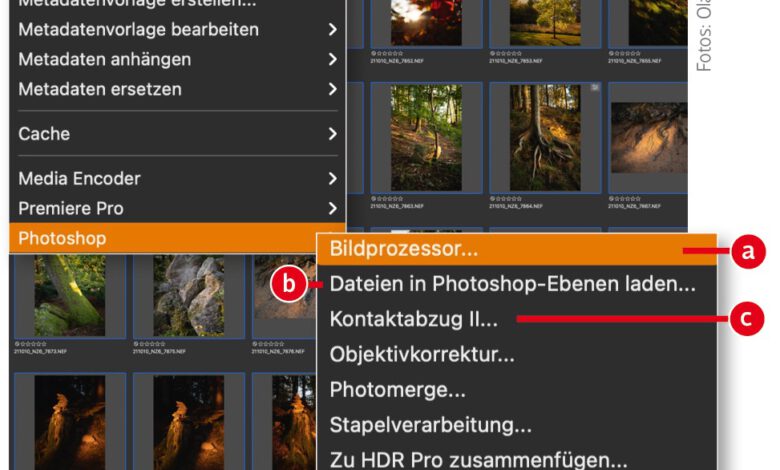Click the reject icon for 211010_NZ6_7876.NEF

click(x=255, y=344)
